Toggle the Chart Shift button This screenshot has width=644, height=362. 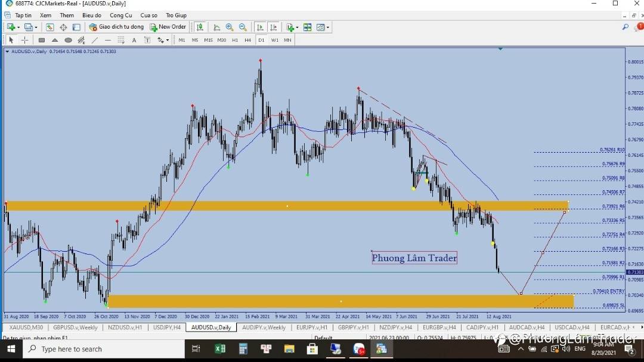(273, 27)
